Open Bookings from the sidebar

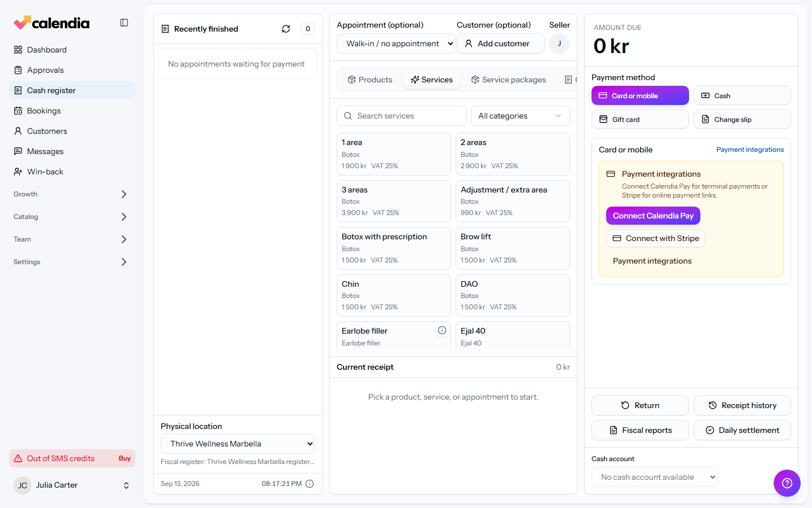tap(72, 111)
